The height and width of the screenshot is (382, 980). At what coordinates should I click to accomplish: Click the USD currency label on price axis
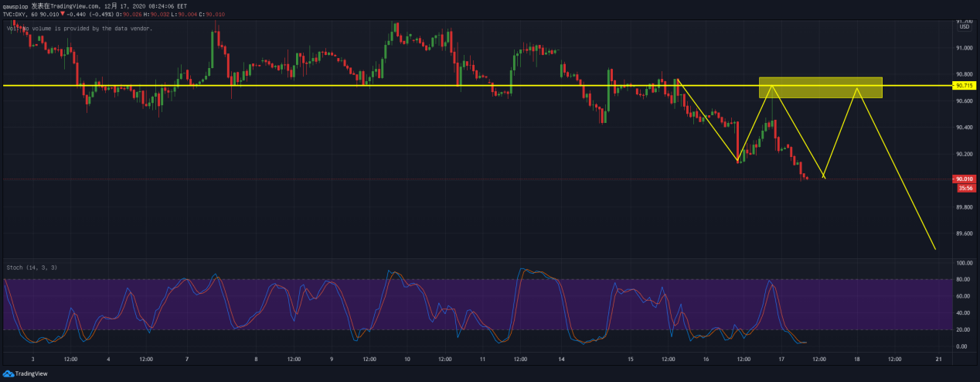click(964, 27)
